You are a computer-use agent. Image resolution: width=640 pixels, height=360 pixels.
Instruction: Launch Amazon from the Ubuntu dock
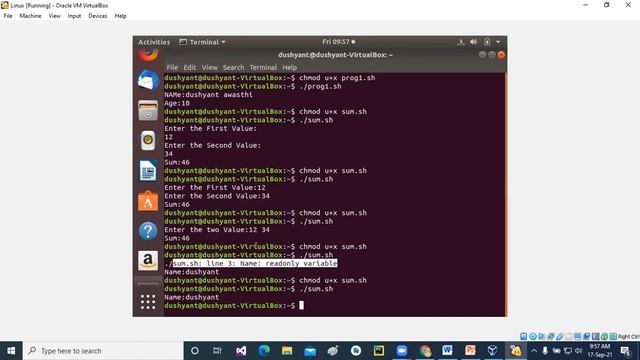click(x=148, y=260)
